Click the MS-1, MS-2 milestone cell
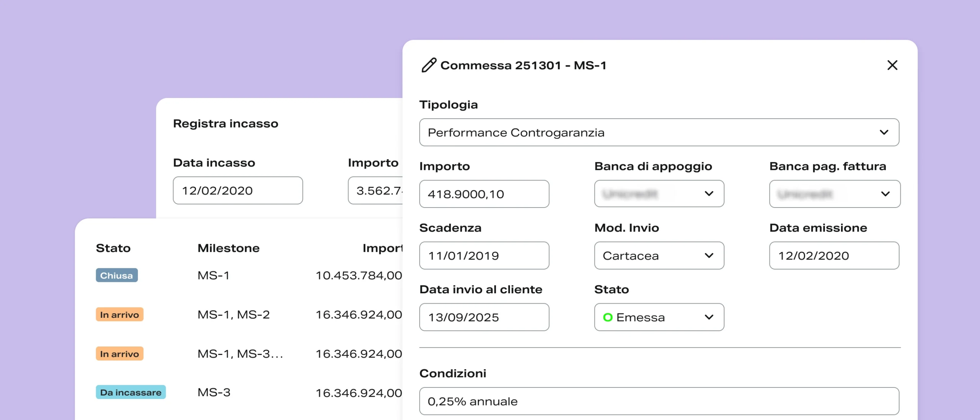This screenshot has height=420, width=980. click(234, 314)
